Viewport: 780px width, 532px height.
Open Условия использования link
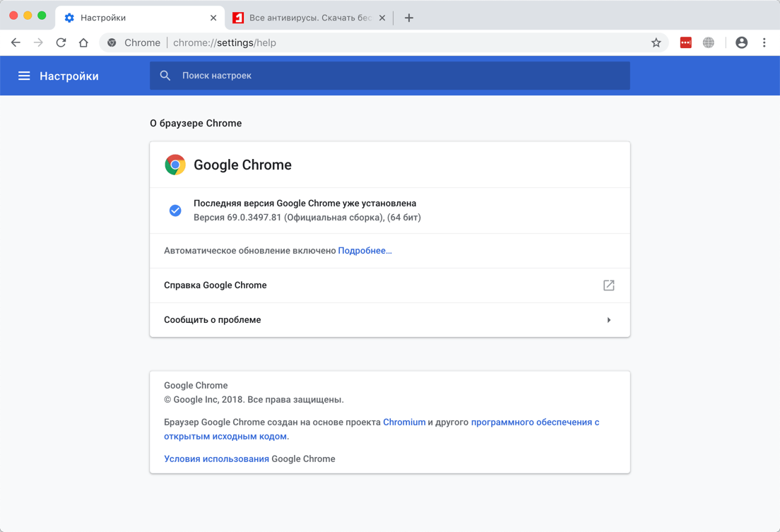coord(216,459)
